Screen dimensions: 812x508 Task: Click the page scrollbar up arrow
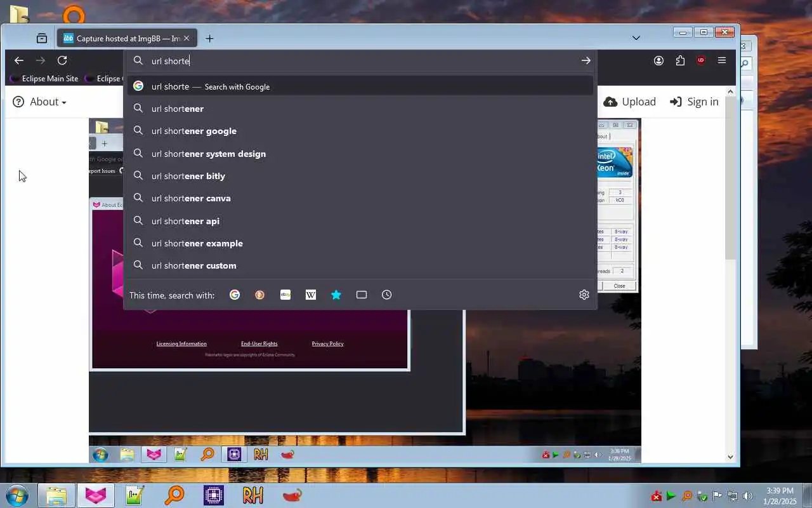pyautogui.click(x=730, y=92)
